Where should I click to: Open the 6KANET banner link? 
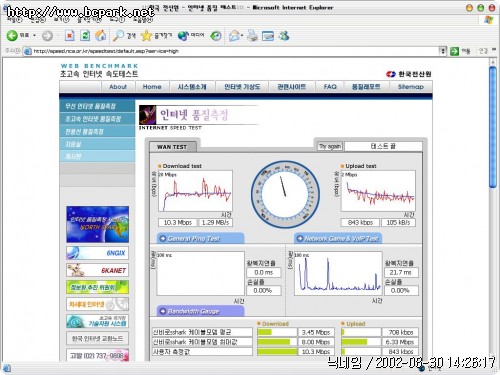tap(97, 270)
